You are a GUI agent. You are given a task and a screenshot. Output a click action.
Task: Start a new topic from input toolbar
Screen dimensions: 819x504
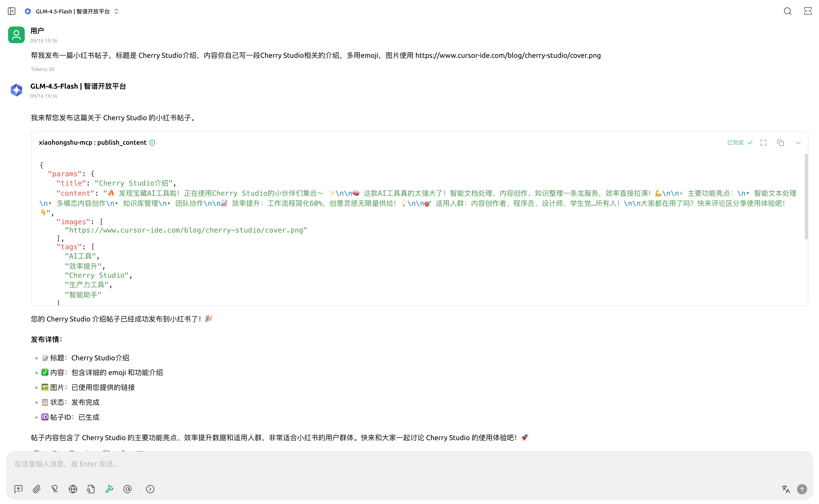click(x=19, y=489)
